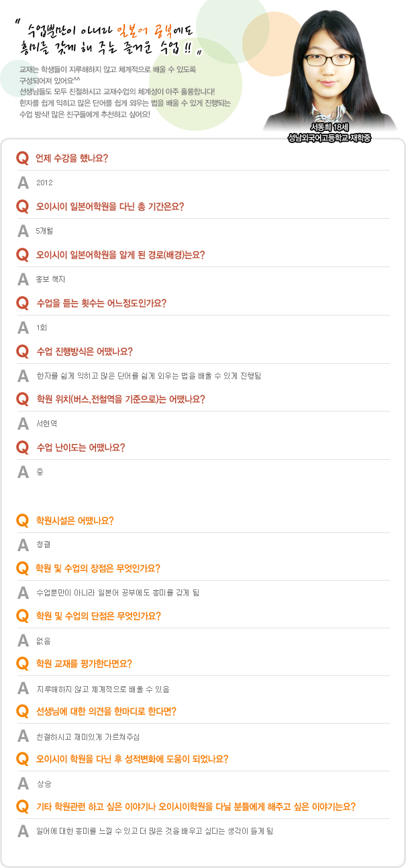This screenshot has width=406, height=868.
Task: Click the Q icon beside '언제 수강을 했나요?'
Action: [22, 158]
